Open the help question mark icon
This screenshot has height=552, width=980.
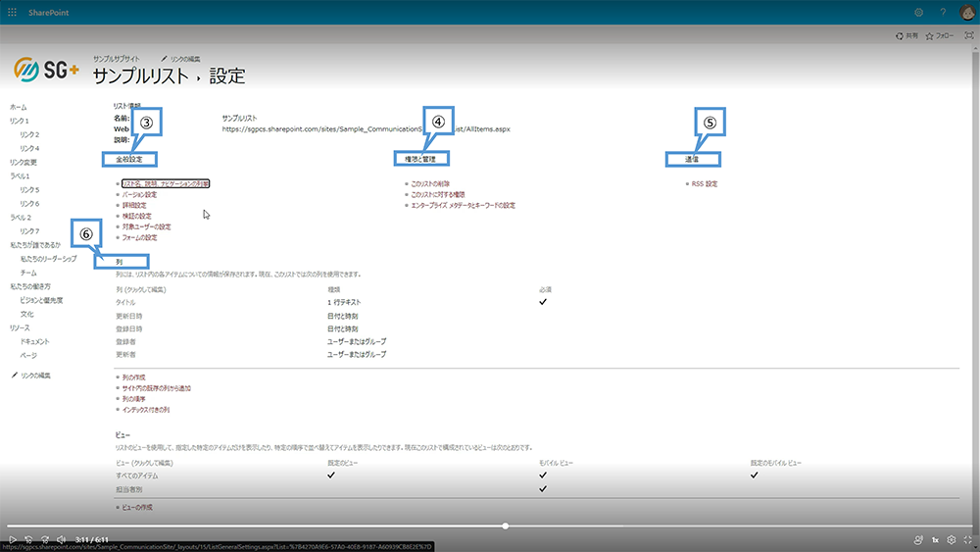943,12
